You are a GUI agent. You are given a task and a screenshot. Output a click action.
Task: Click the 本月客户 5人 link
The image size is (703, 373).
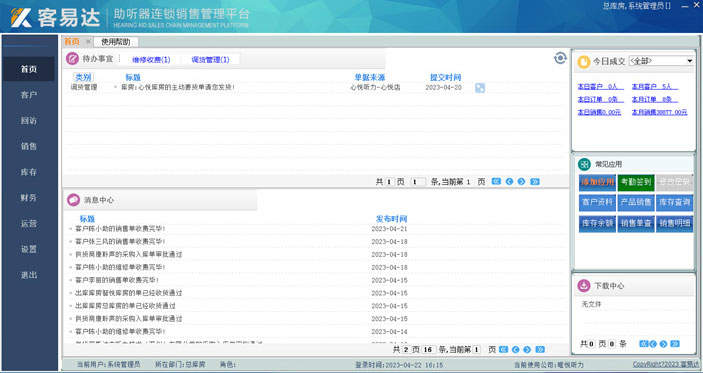pos(655,87)
